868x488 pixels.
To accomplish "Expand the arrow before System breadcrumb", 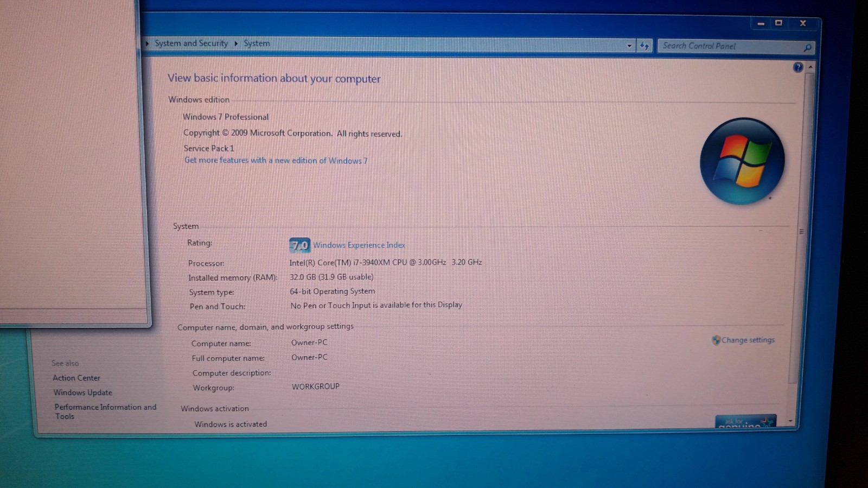I will 236,43.
